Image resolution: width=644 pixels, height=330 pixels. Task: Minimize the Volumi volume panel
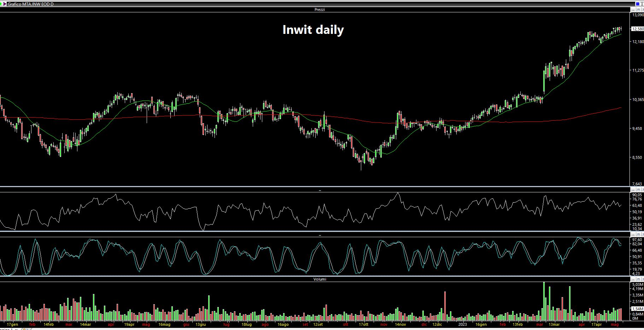[x=633, y=279]
